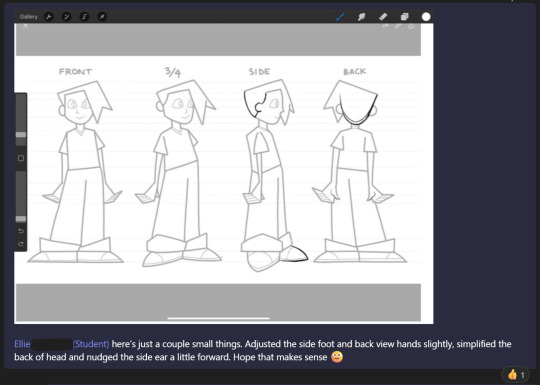540x385 pixels.
Task: Click the pencil markup icon above canvas
Action: (x=398, y=26)
